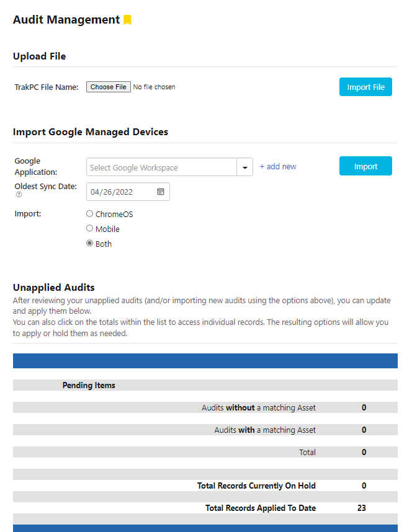
Task: Select the Mobile import option
Action: (90, 228)
